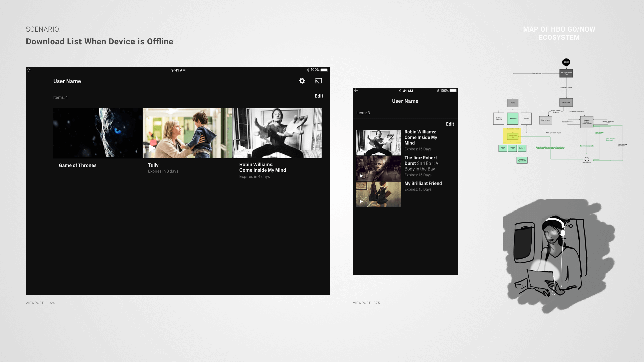Screen dimensions: 644x362
Task: Click the "User Name" heading on the phone
Action: coord(405,101)
